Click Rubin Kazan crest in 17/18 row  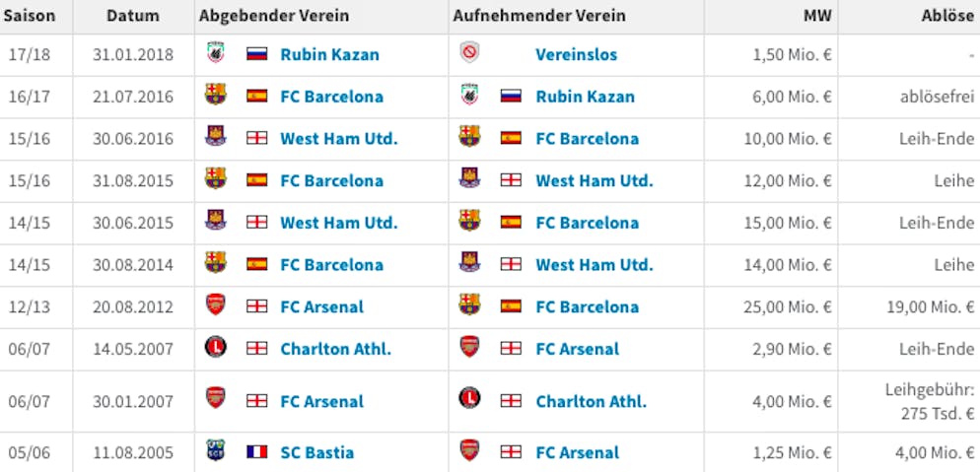tap(215, 53)
